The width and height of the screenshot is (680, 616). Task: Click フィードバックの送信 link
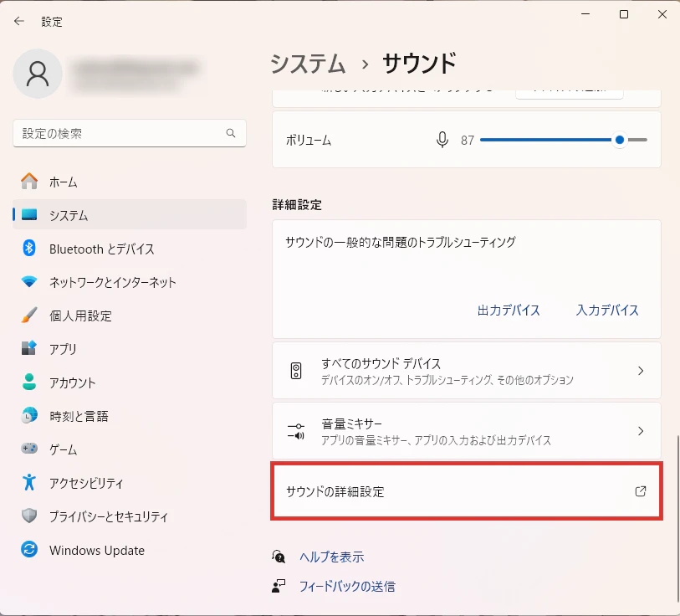coord(346,586)
